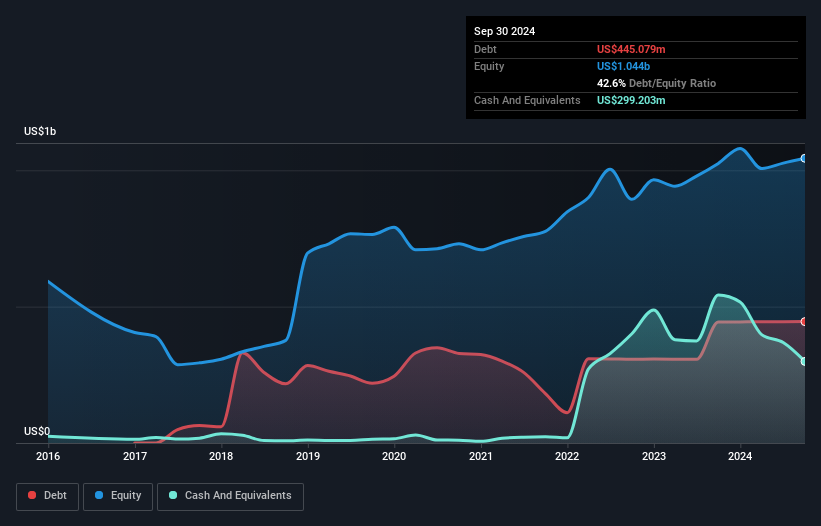
Task: Toggle the Equity legend button
Action: pos(118,496)
